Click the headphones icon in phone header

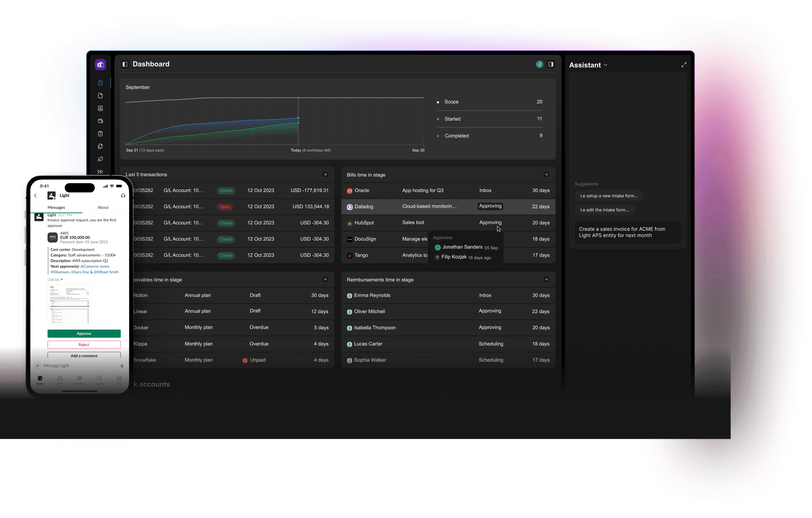123,196
